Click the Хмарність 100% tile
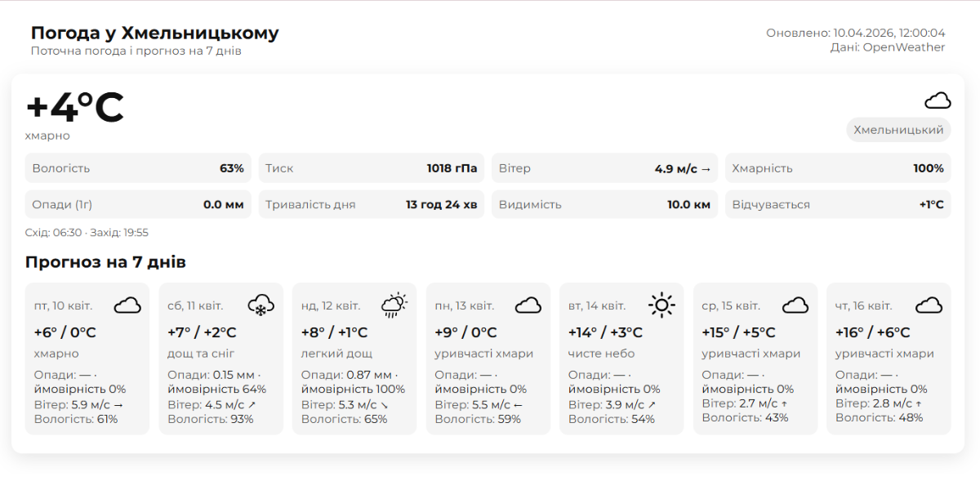The width and height of the screenshot is (980, 490). click(x=838, y=168)
